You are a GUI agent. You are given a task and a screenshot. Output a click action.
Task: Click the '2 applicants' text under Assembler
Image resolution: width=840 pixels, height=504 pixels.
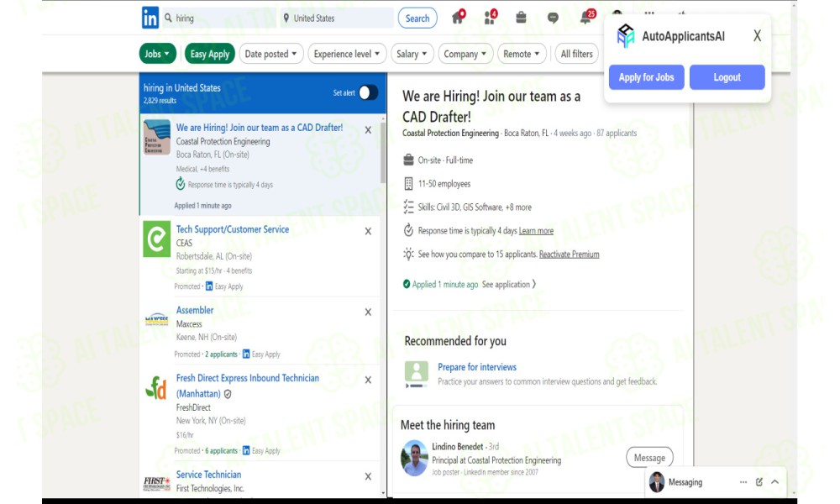[221, 354]
